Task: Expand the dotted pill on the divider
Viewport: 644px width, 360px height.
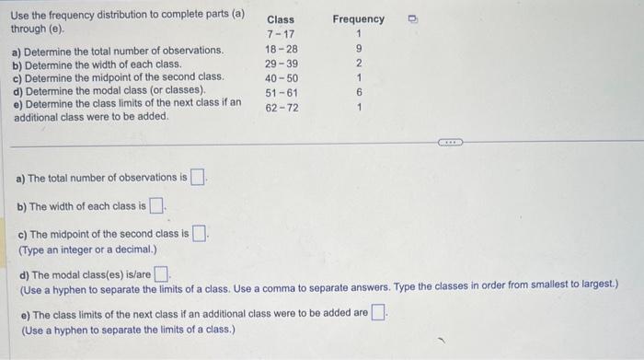Action: point(450,143)
